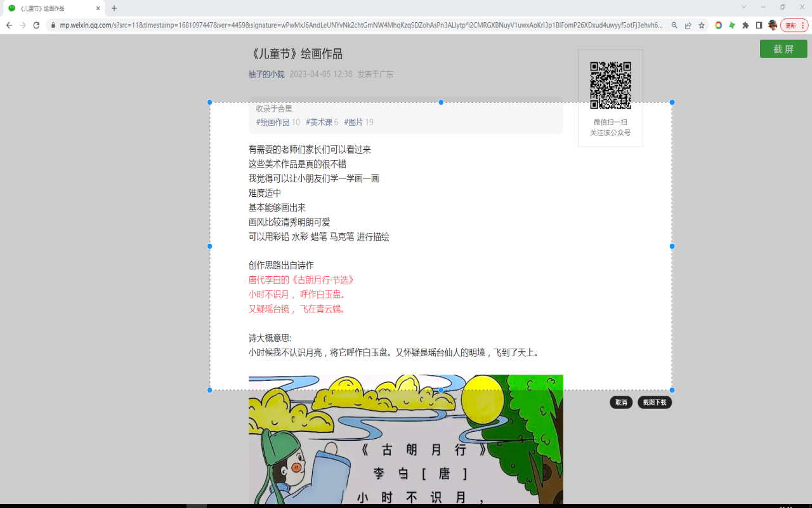The width and height of the screenshot is (812, 508).
Task: Reload the current page
Action: pos(36,25)
